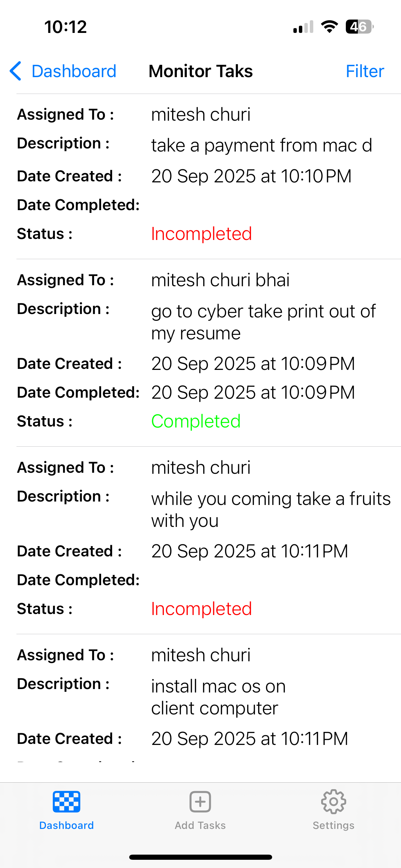The height and width of the screenshot is (868, 401).
Task: Open the Filter option
Action: point(365,71)
